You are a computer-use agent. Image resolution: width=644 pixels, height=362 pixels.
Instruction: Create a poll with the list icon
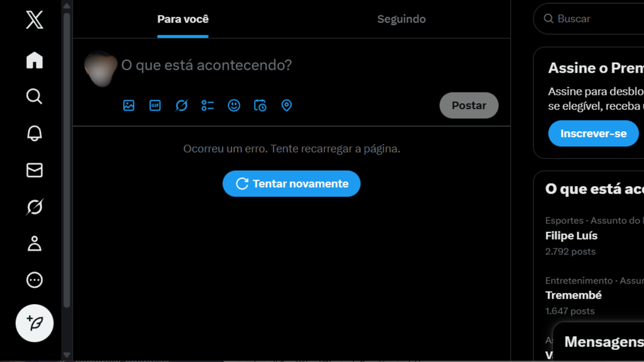coord(208,106)
